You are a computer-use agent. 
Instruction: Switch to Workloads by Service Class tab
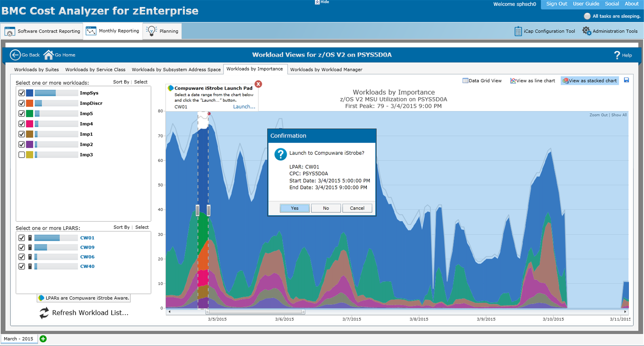tap(95, 69)
